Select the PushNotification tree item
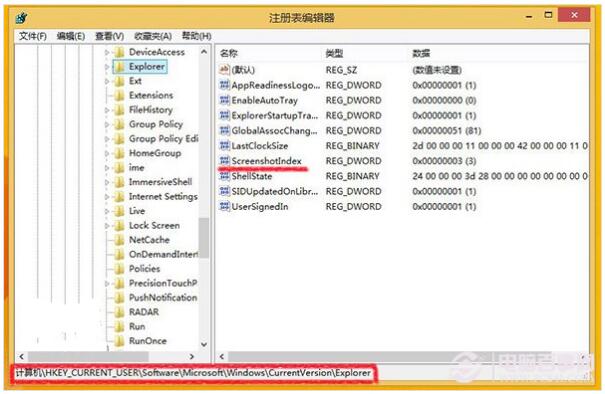 coord(163,298)
